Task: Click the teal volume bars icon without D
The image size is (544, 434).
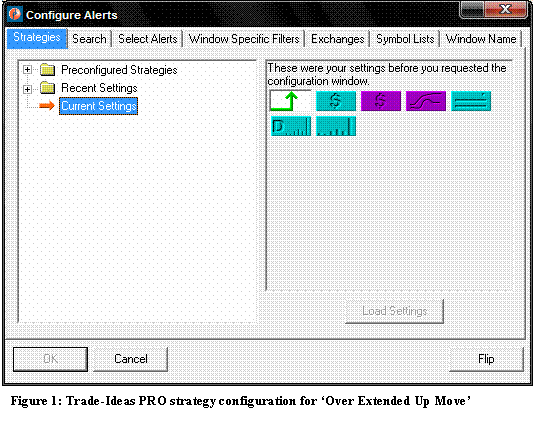Action: click(336, 126)
